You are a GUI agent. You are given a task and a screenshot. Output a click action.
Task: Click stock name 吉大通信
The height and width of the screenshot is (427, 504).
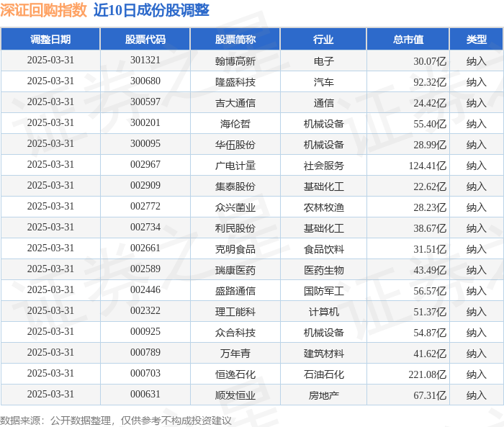tap(235, 103)
